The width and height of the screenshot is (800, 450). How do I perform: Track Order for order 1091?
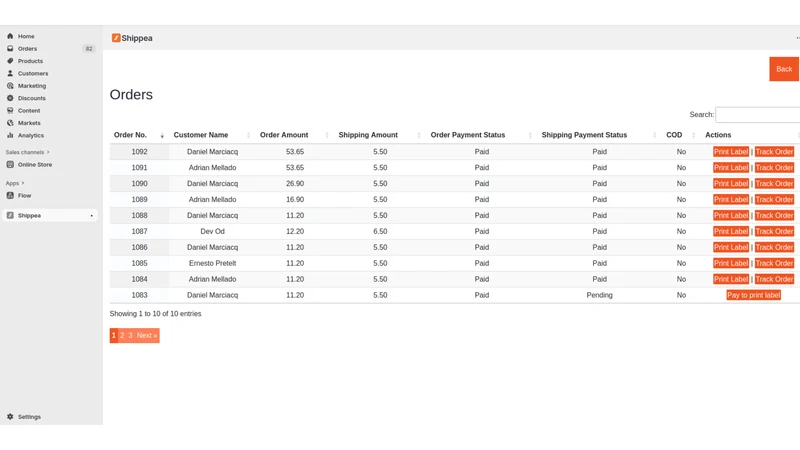tap(774, 167)
